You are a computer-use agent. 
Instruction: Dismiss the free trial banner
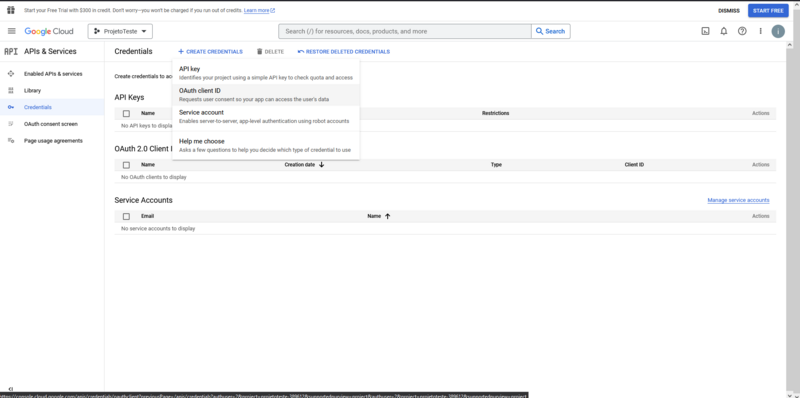pos(729,11)
